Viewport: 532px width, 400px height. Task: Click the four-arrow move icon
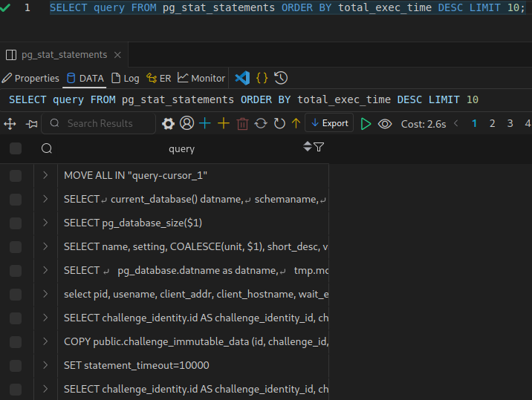(10, 124)
